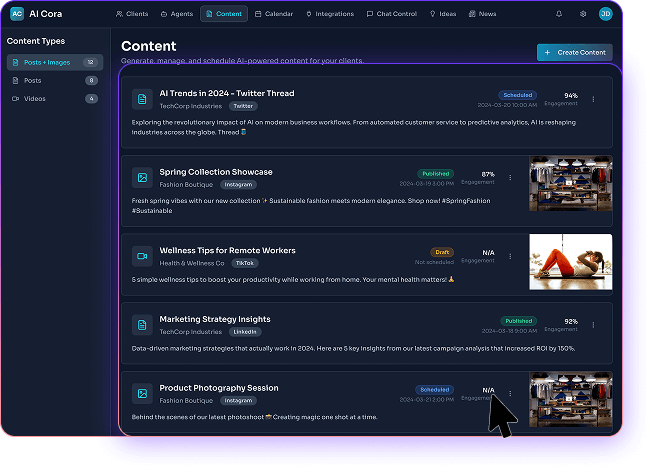Image resolution: width=653 pixels, height=471 pixels.
Task: Open Wellness Tips for Remote Workers title
Action: tap(227, 250)
